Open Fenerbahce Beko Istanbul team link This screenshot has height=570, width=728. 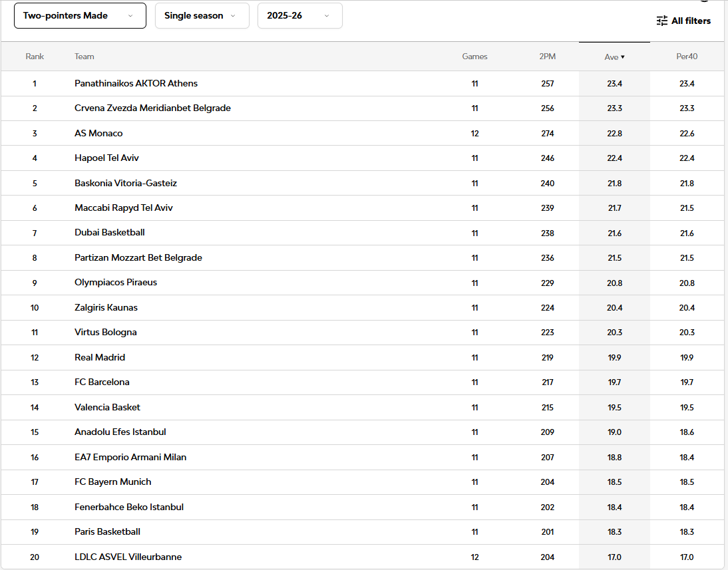[129, 507]
